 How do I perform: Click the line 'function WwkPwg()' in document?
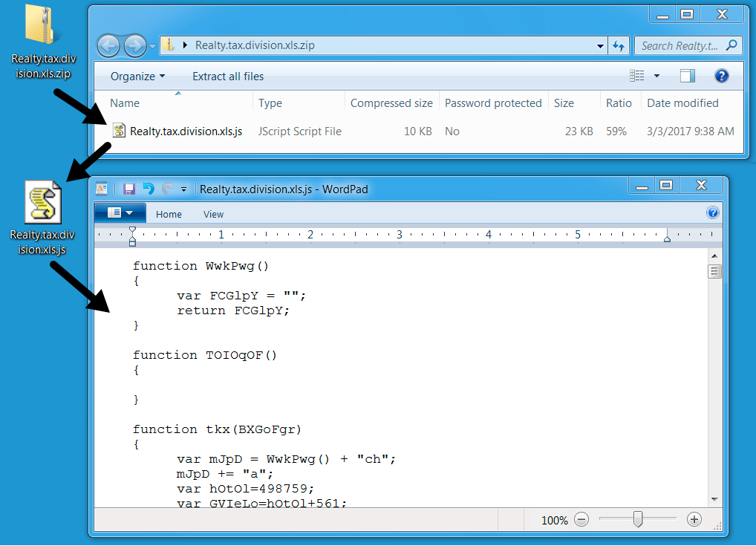201,266
